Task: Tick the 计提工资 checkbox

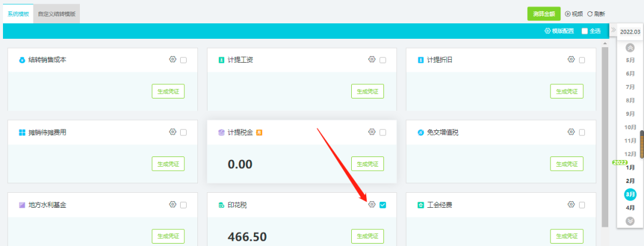Action: click(383, 60)
